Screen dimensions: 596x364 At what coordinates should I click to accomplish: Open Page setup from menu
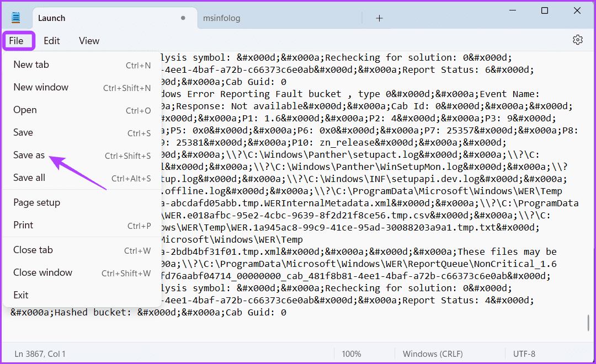point(82,202)
